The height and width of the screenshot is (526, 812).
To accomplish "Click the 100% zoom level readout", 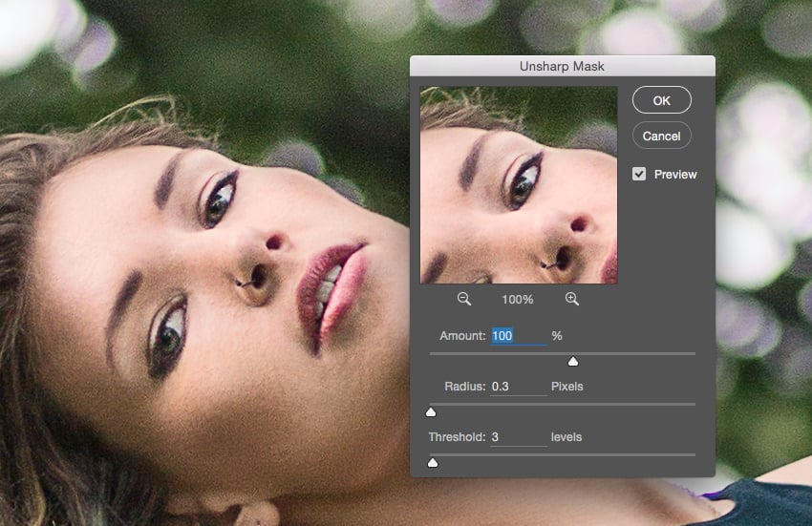I will click(x=518, y=300).
